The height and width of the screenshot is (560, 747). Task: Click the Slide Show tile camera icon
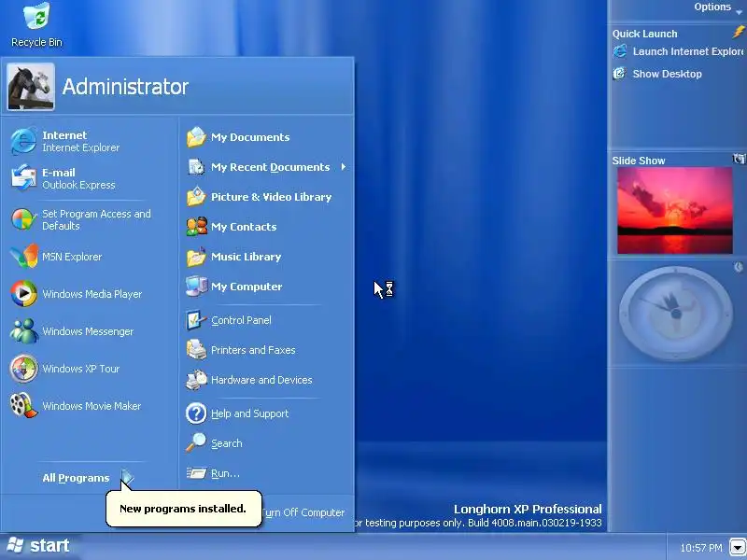[x=739, y=159]
